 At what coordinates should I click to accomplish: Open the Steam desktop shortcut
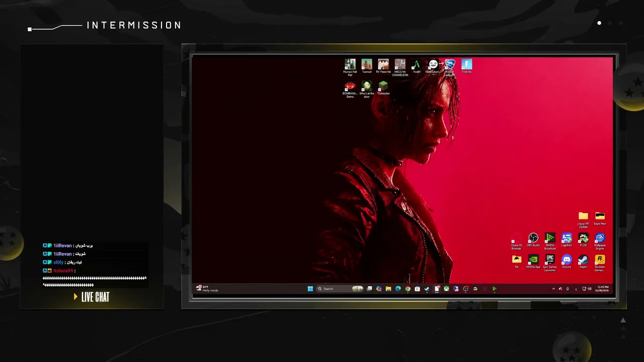coord(583,261)
